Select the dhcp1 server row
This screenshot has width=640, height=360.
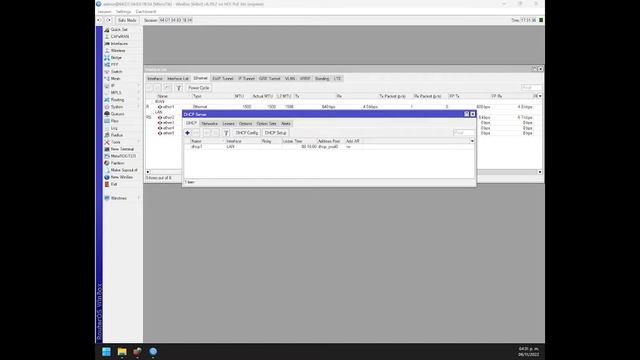coord(329,147)
